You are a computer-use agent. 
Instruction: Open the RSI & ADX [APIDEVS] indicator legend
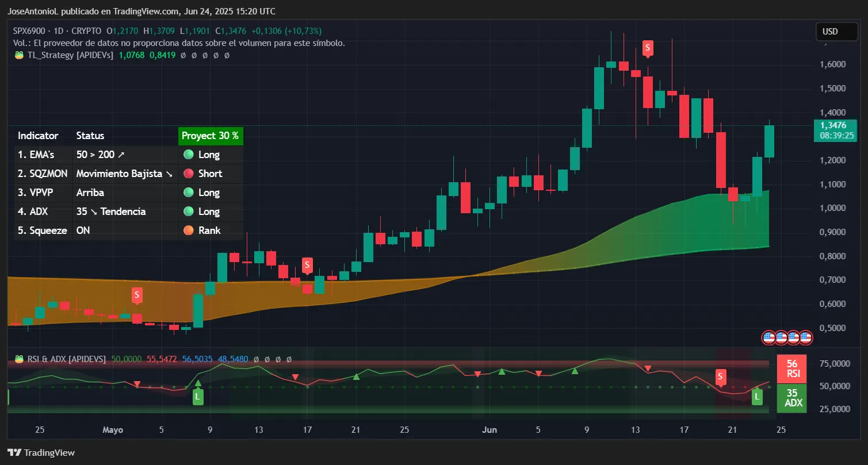[66, 359]
